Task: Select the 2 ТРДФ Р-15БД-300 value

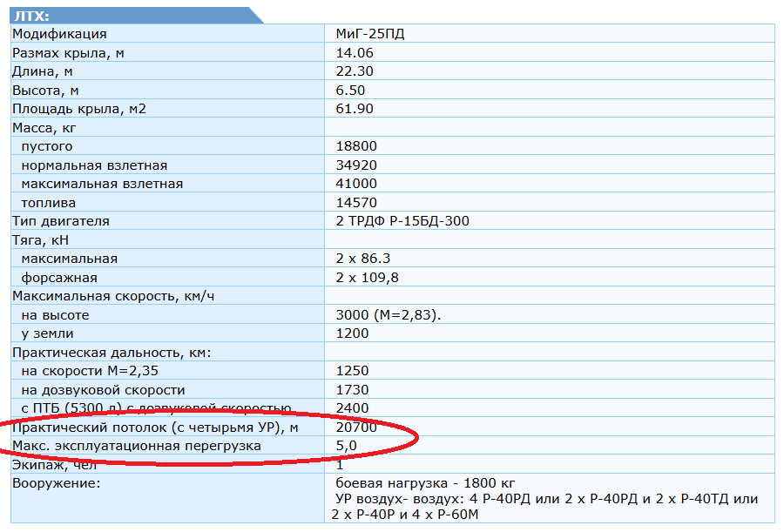Action: pyautogui.click(x=402, y=221)
